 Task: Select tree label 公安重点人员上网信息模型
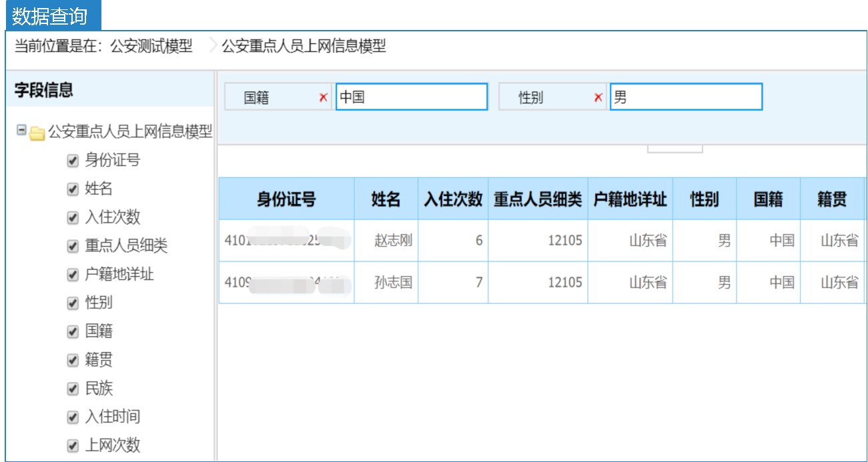coord(130,132)
